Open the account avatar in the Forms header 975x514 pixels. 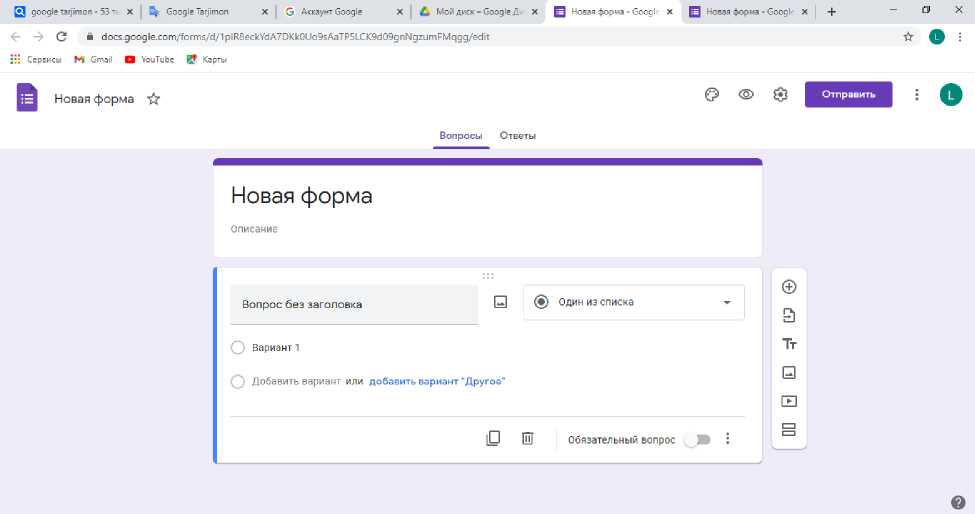pos(951,95)
